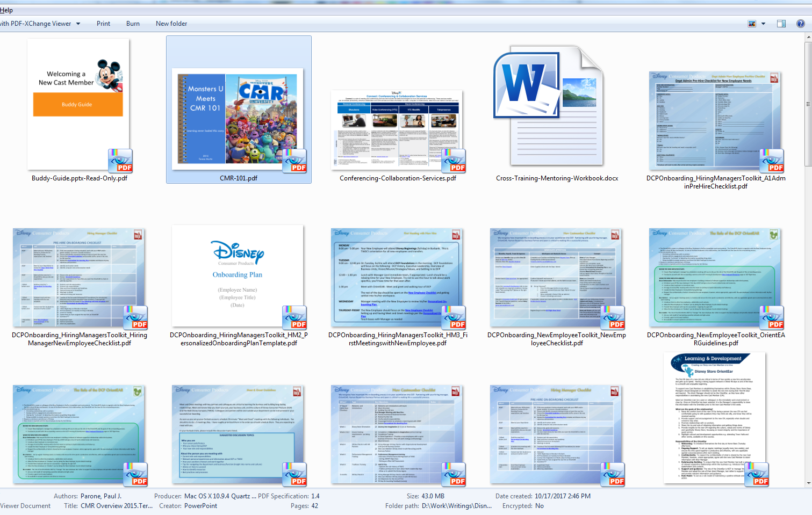Click the Size value 43.0 MB
This screenshot has width=812, height=515.
pos(433,496)
